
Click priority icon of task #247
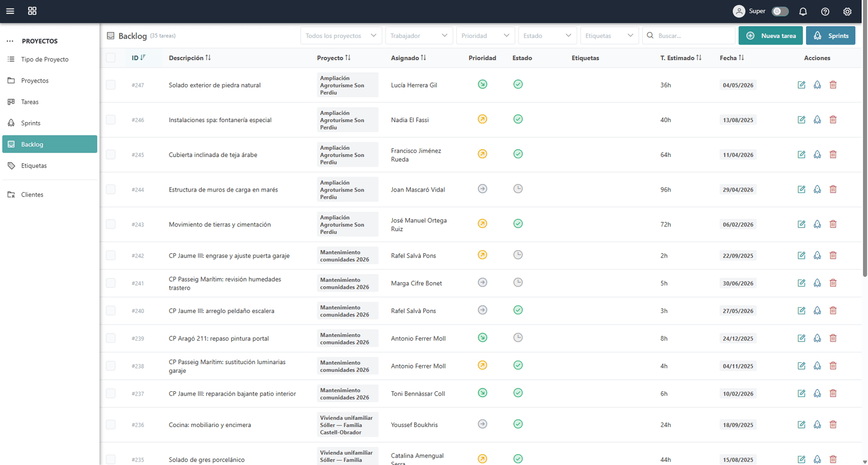[482, 84]
